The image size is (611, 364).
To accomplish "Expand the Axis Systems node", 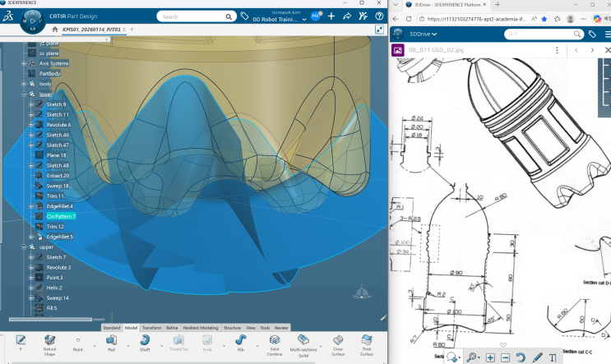I will point(24,63).
